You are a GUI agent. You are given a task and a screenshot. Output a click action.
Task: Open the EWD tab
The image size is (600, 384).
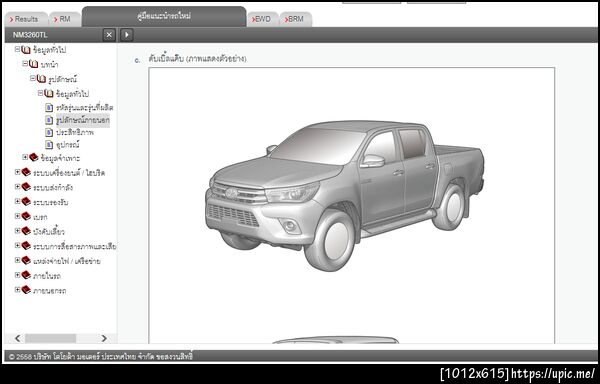point(262,19)
